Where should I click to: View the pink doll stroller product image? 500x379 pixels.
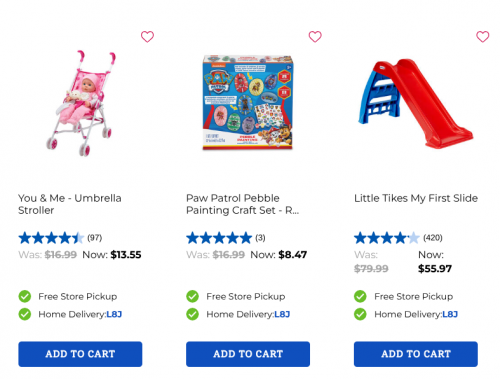click(81, 103)
